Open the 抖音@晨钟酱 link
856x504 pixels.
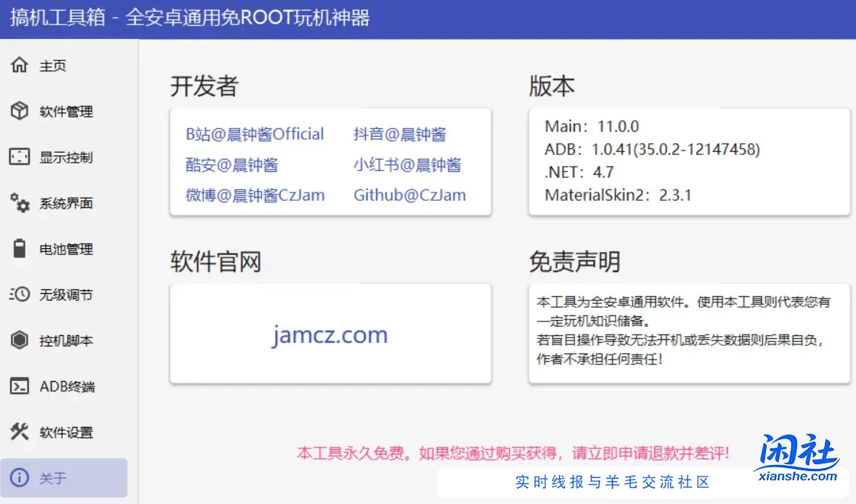[400, 134]
